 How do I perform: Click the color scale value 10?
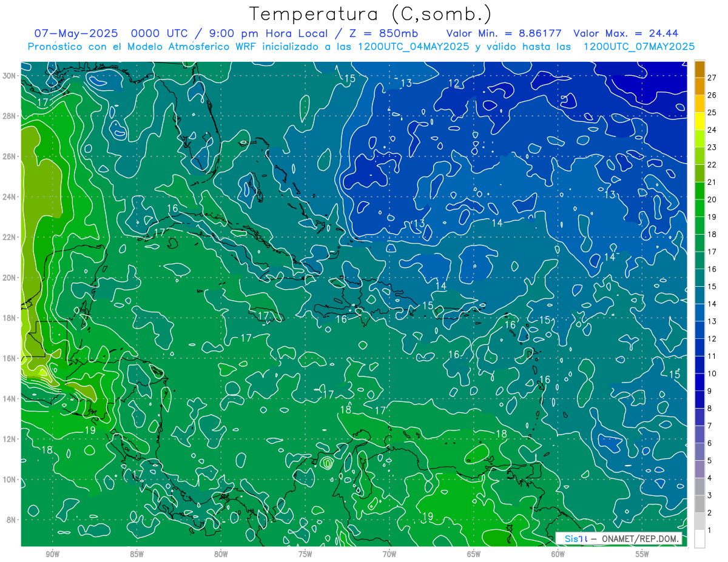point(712,373)
